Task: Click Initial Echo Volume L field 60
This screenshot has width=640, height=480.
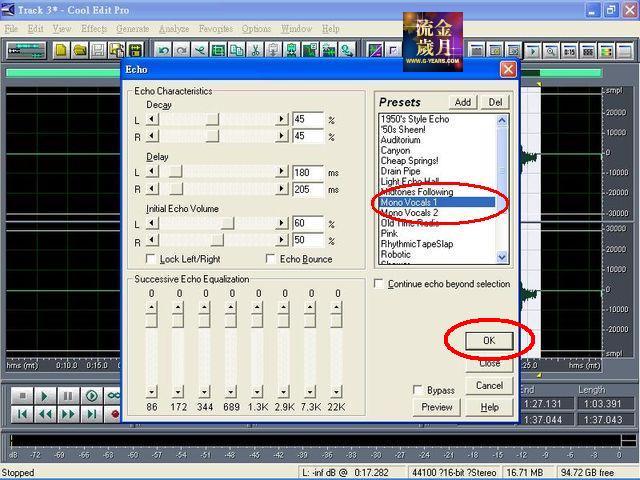Action: (x=308, y=223)
